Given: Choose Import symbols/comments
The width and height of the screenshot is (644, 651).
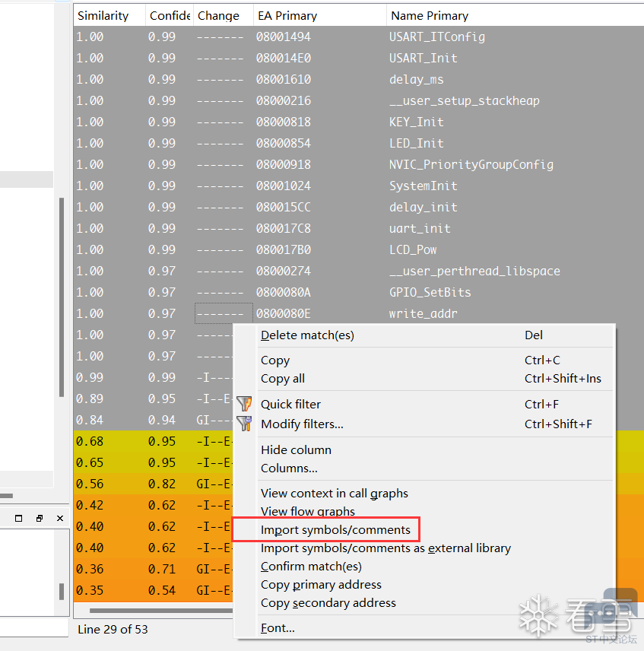Looking at the screenshot, I should pyautogui.click(x=424, y=530).
